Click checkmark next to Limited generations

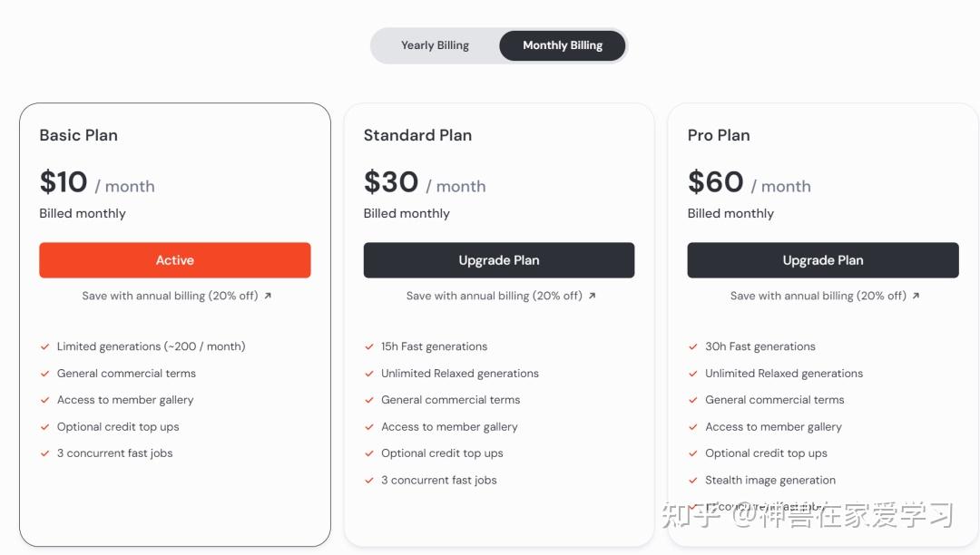click(44, 346)
